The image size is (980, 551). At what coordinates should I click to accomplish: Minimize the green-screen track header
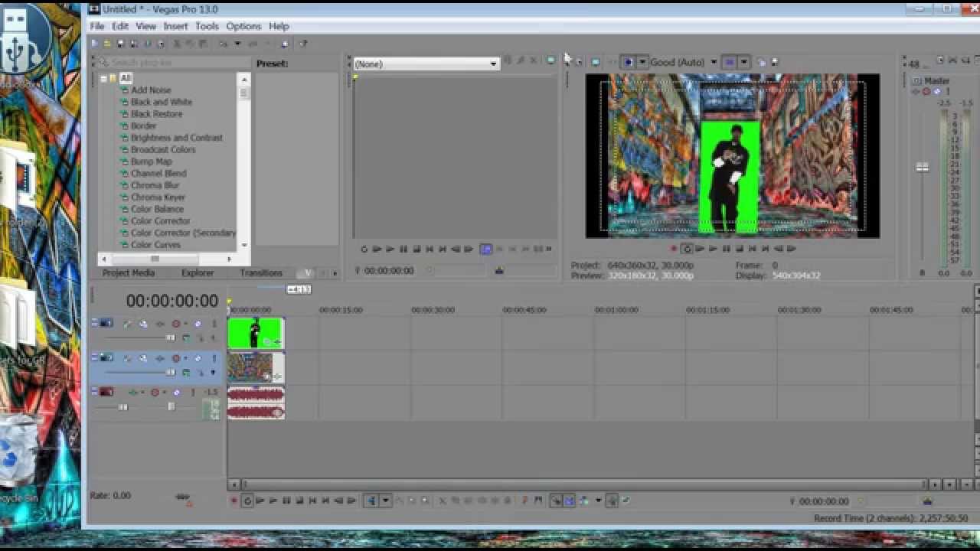pyautogui.click(x=95, y=324)
